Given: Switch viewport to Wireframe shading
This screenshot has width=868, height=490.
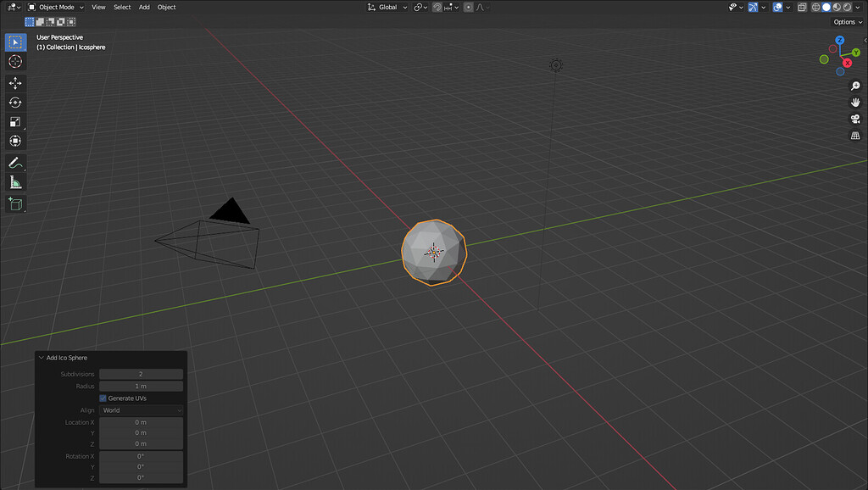Looking at the screenshot, I should 815,7.
